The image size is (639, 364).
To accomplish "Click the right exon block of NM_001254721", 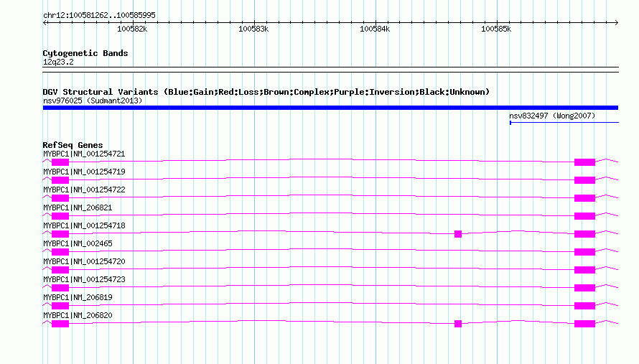I will tap(585, 162).
